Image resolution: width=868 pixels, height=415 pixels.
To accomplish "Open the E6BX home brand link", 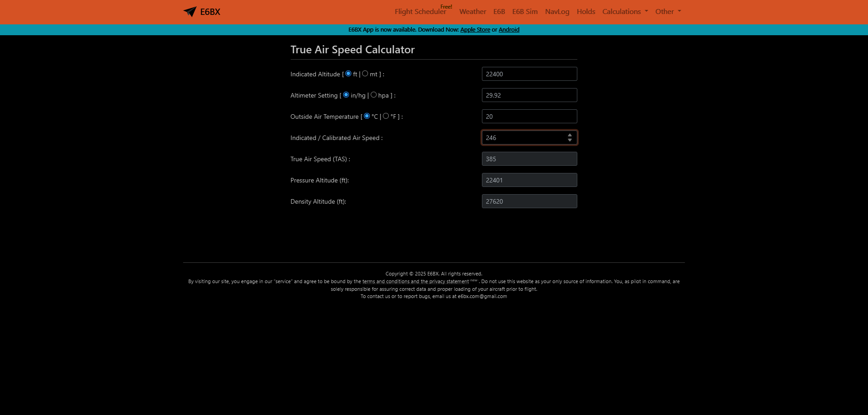I will [202, 12].
